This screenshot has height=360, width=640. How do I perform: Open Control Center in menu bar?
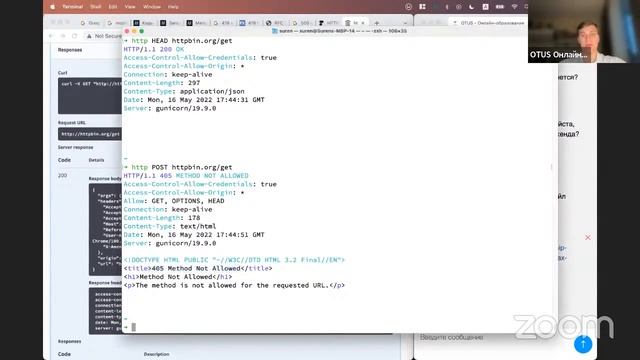[422, 7]
